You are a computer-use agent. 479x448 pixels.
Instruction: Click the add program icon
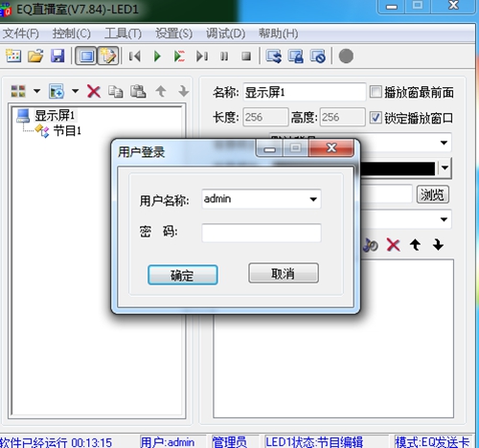[57, 91]
